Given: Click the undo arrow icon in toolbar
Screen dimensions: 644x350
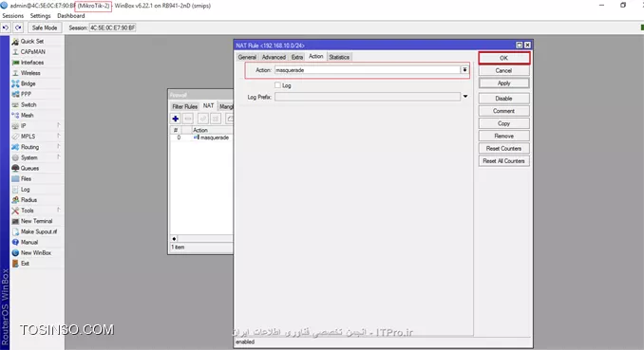Looking at the screenshot, I should (x=6, y=28).
